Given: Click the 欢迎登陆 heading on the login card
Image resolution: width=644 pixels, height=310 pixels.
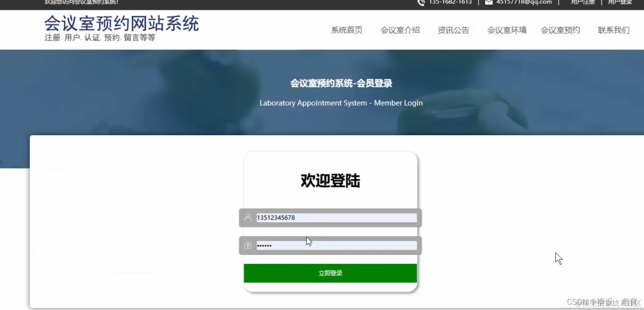Looking at the screenshot, I should coord(330,181).
